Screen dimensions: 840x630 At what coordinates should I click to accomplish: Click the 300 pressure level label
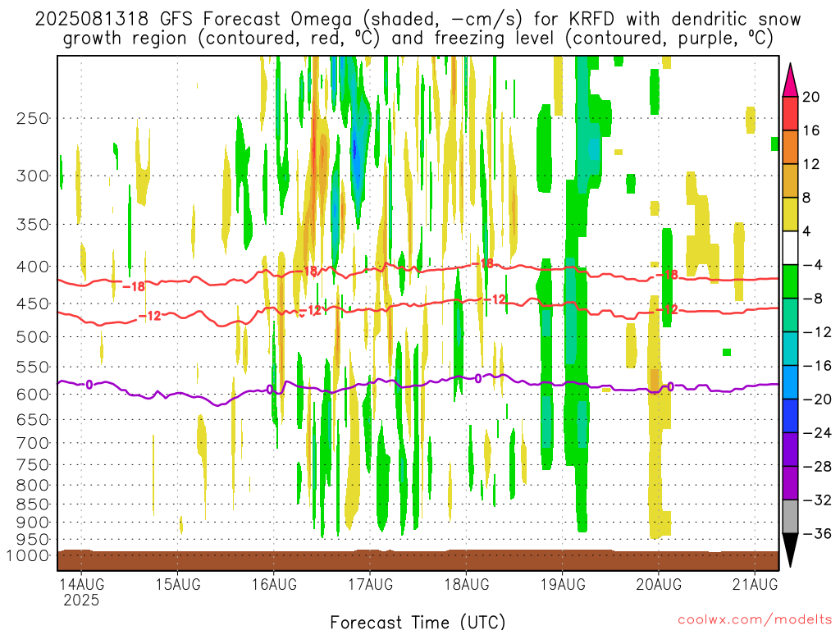tap(33, 176)
